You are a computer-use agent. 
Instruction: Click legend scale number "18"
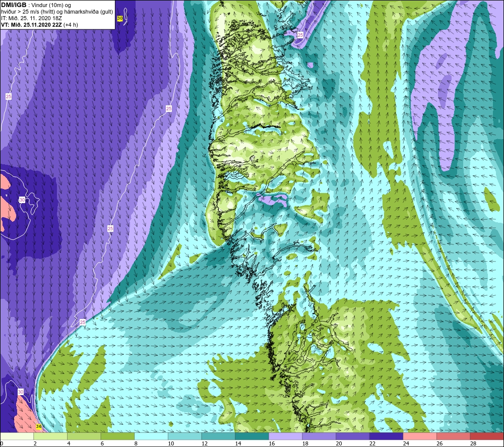tap(305, 443)
